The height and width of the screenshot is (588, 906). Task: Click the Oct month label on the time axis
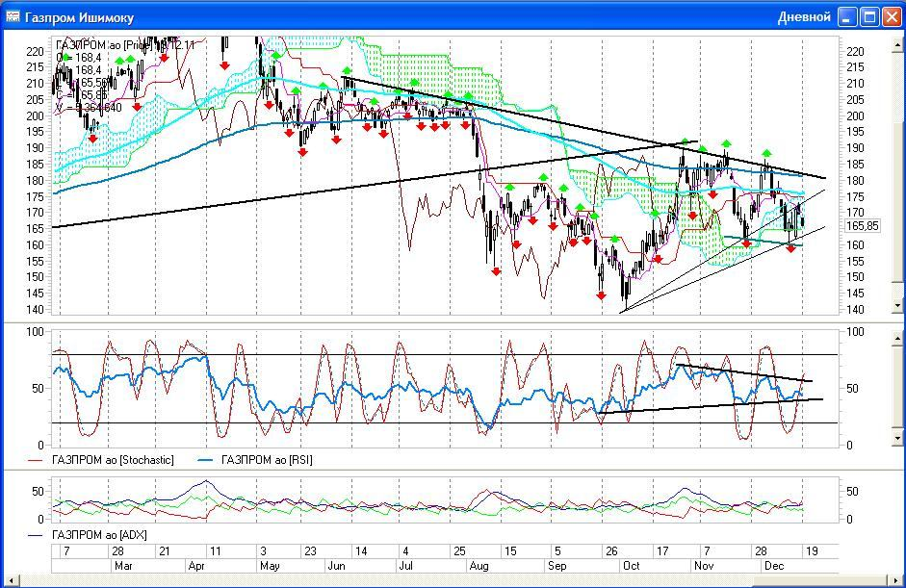[x=632, y=566]
